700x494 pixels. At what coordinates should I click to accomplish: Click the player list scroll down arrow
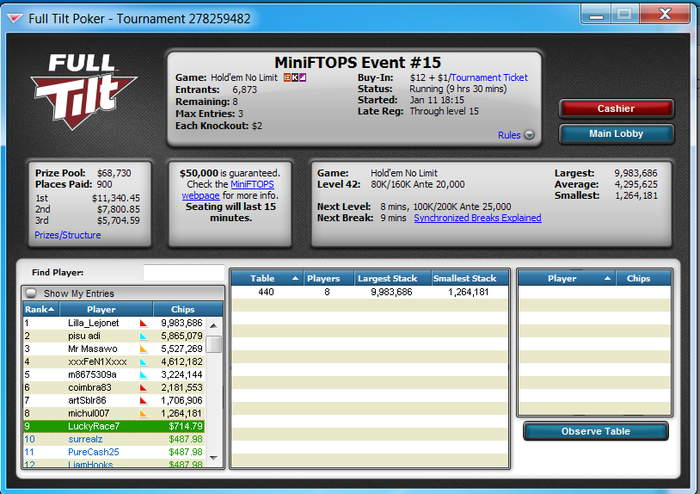[x=214, y=457]
